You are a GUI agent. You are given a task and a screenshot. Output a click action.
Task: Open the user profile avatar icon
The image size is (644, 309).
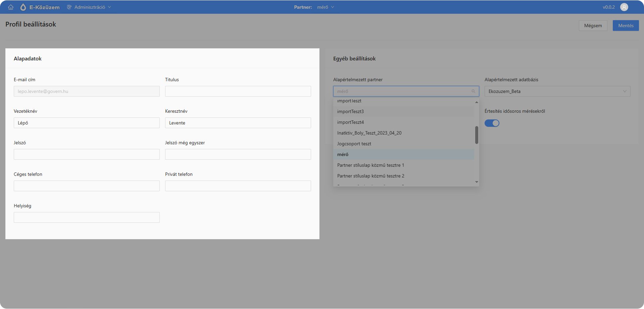tap(624, 7)
